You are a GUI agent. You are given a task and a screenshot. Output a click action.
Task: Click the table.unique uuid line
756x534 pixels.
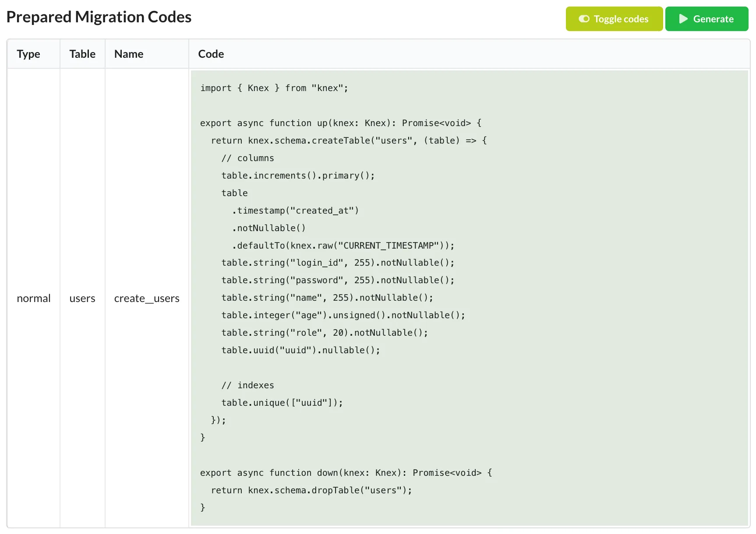pyautogui.click(x=282, y=402)
